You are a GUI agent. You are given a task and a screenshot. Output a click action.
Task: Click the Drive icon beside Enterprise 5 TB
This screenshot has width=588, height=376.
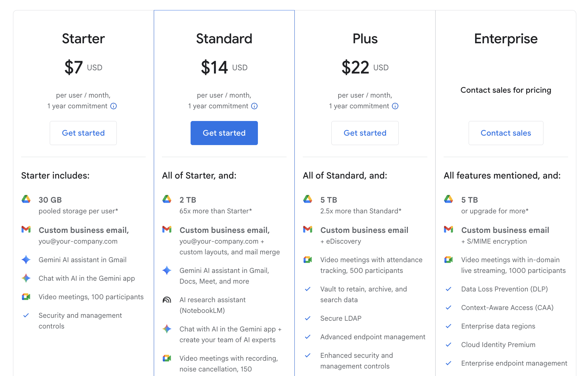click(448, 199)
